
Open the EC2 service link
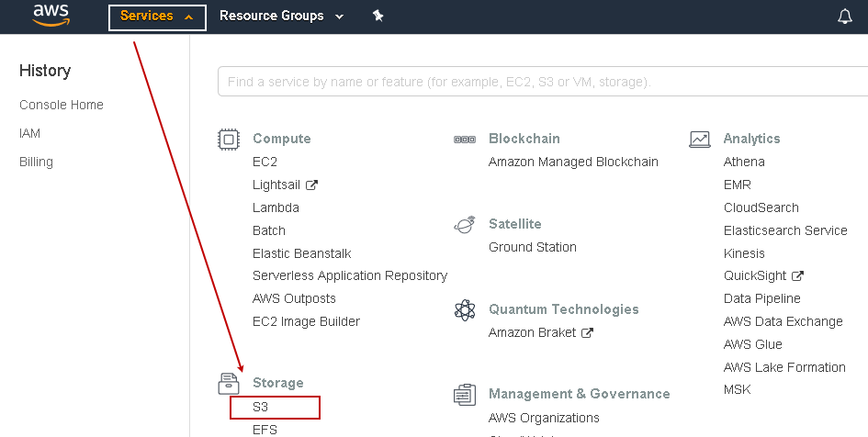coord(265,162)
